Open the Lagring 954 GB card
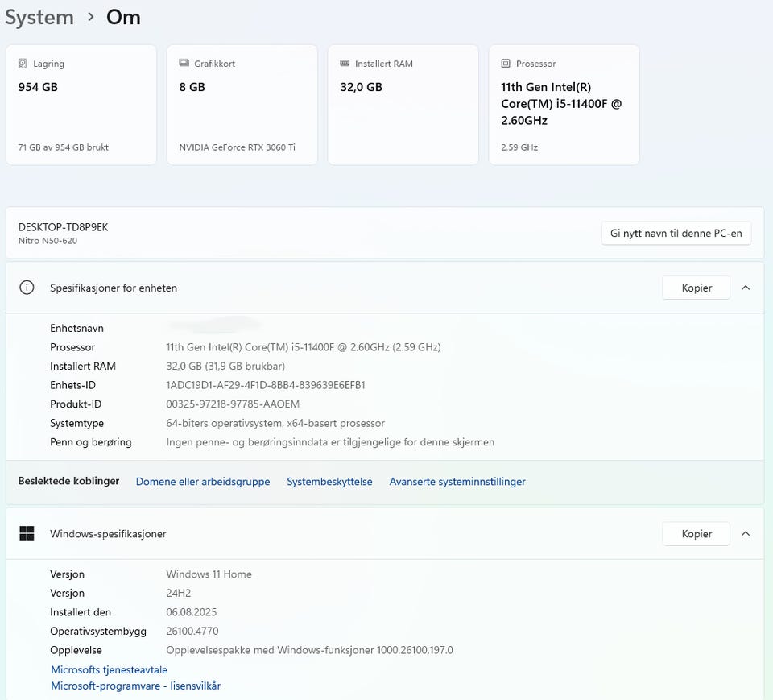The width and height of the screenshot is (773, 700). (x=81, y=105)
